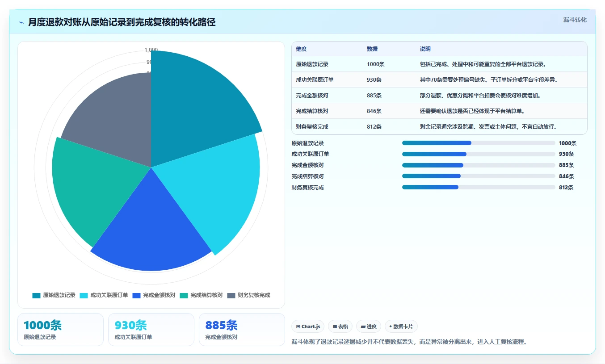Viewport: 605px width, 364px height.
Task: Click the 完成金额核对 progress bar
Action: coord(479,165)
